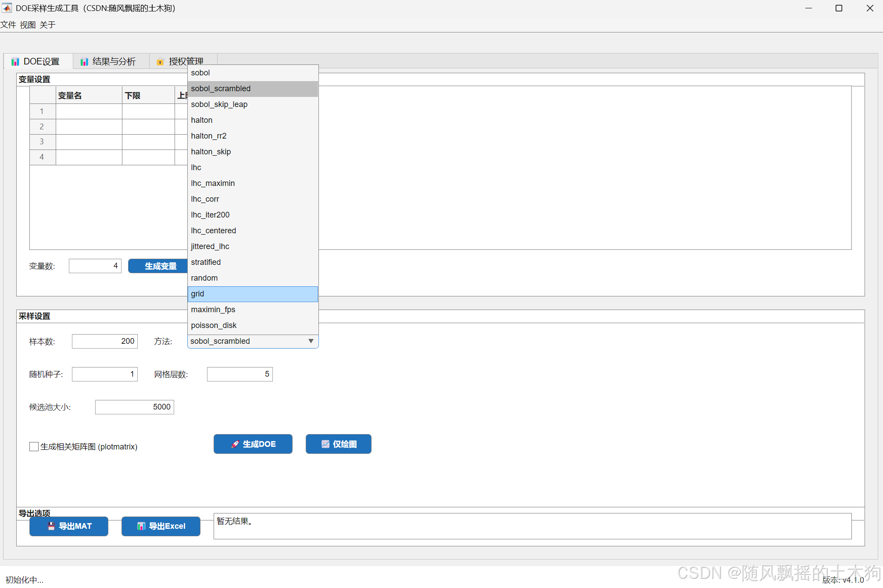Open the 文件 menu

pos(8,25)
